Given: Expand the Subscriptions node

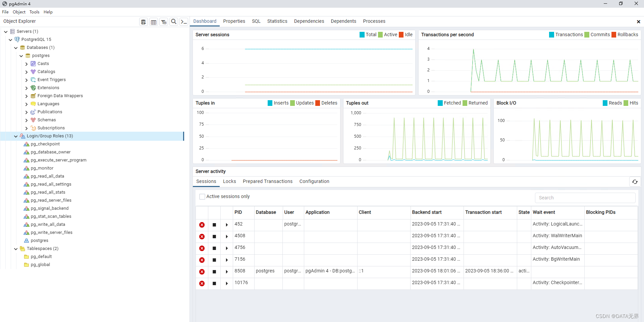Looking at the screenshot, I should pyautogui.click(x=26, y=128).
